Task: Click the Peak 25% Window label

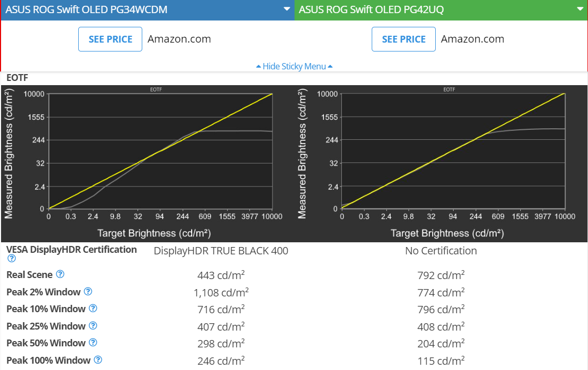Action: [x=46, y=326]
